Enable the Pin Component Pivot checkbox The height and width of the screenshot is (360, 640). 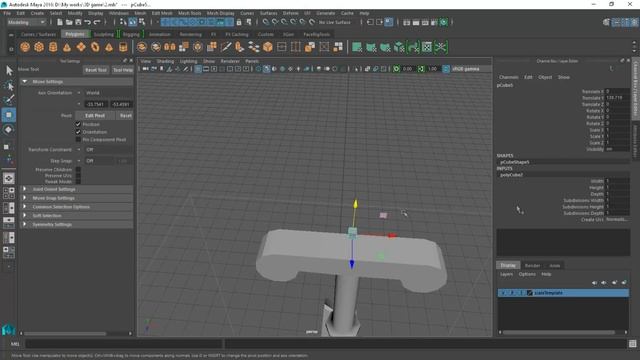point(78,140)
